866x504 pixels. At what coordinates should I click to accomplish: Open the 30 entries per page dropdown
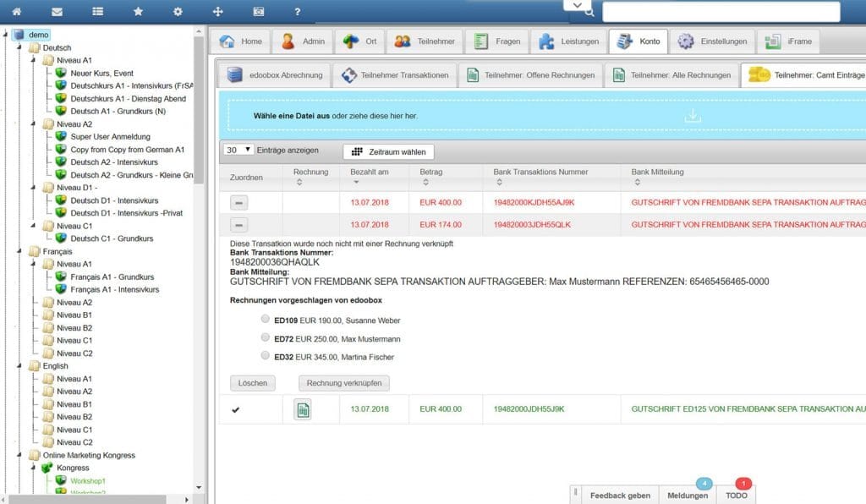pyautogui.click(x=238, y=150)
